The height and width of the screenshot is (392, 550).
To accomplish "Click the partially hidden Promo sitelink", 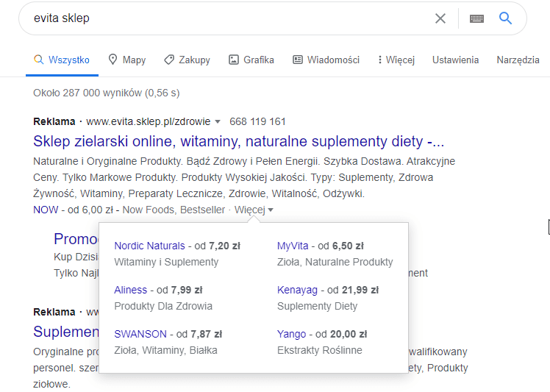I will pos(76,239).
